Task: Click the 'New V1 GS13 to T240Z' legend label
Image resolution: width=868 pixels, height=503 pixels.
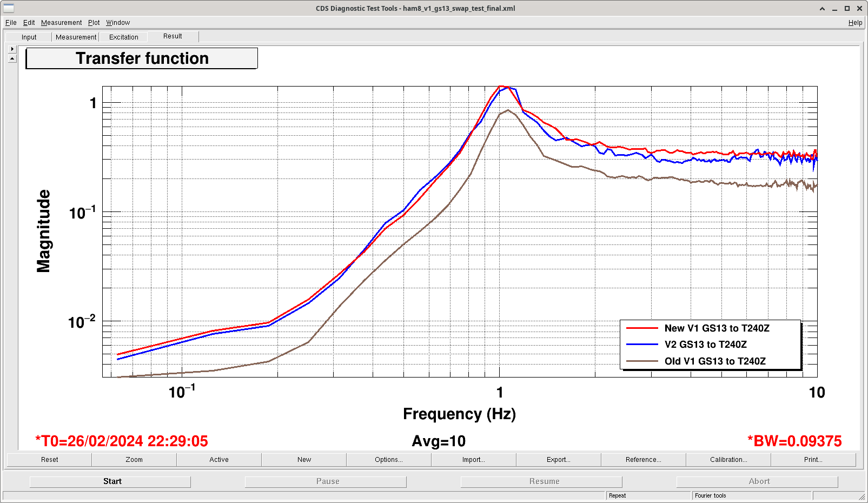Action: (717, 328)
